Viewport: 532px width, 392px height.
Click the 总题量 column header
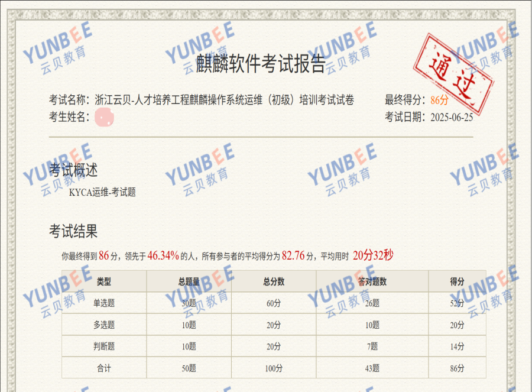click(x=189, y=281)
